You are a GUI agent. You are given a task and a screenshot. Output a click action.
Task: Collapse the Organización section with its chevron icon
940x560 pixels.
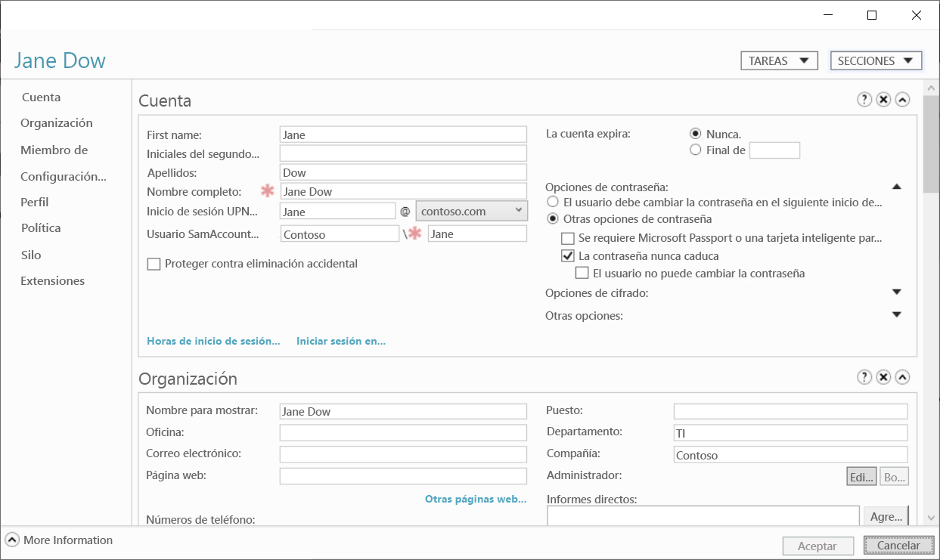pos(902,376)
